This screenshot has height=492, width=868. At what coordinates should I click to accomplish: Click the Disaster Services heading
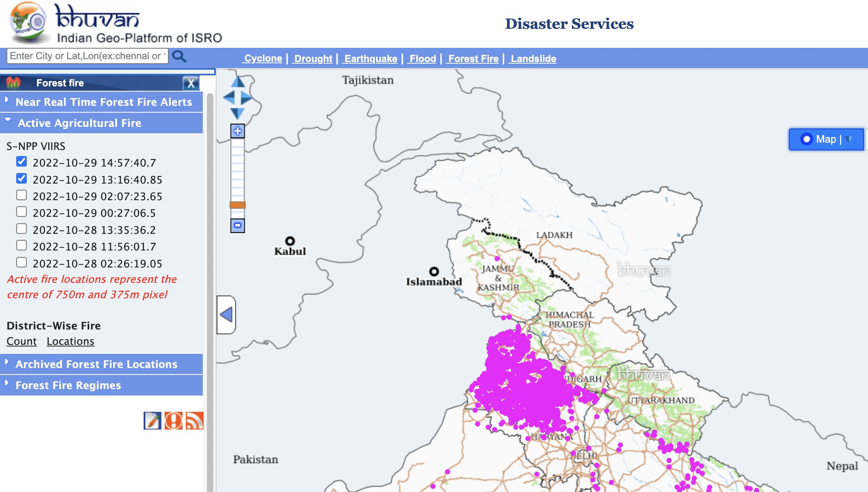569,24
